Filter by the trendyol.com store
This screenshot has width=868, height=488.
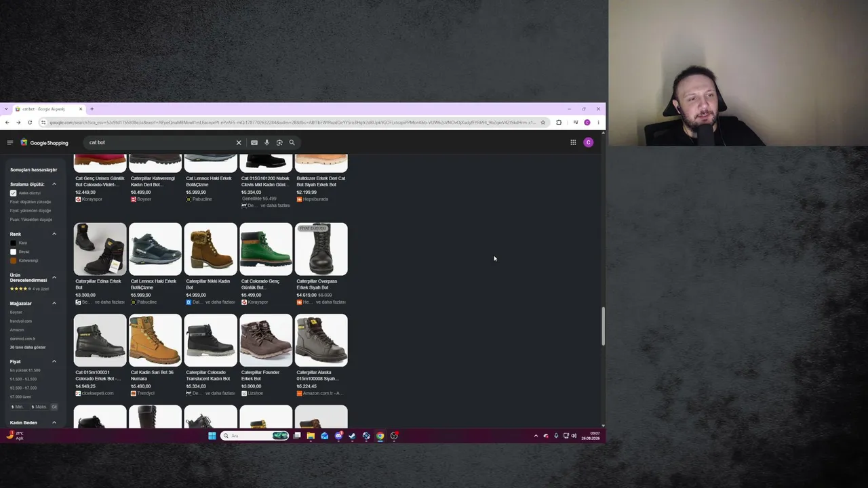click(21, 321)
